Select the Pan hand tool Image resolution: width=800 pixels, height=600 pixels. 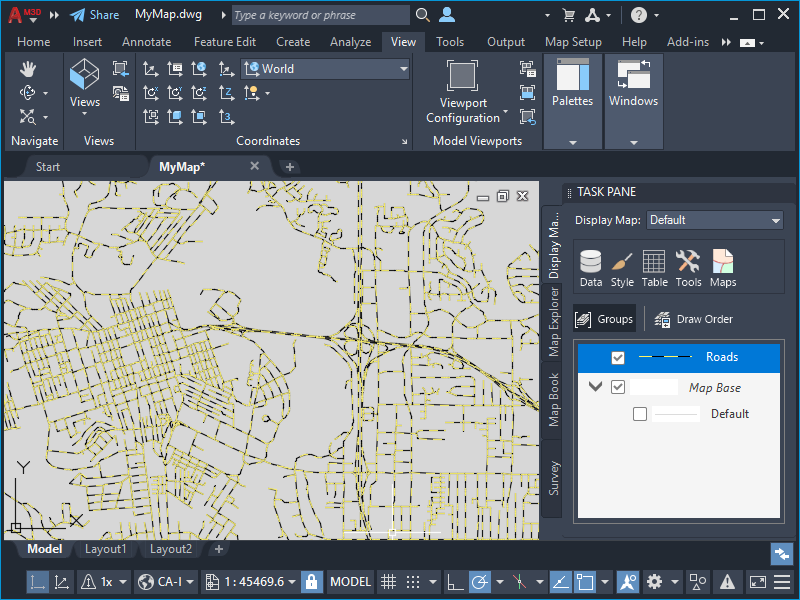[x=28, y=68]
